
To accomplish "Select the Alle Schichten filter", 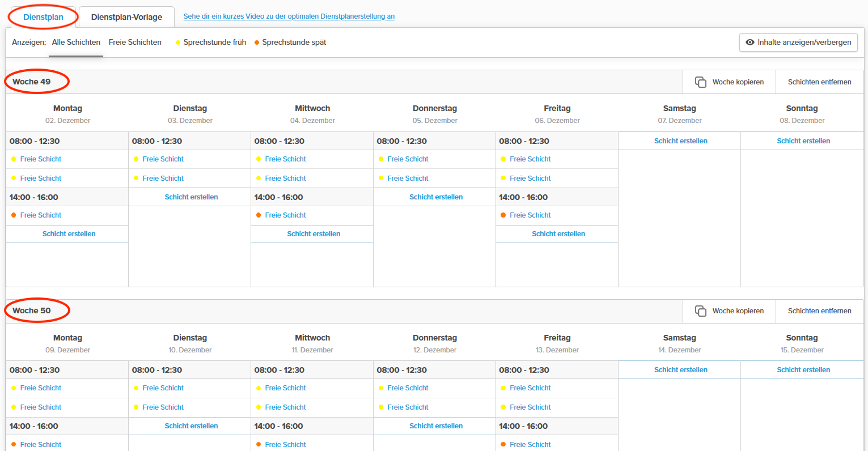I will (x=76, y=42).
